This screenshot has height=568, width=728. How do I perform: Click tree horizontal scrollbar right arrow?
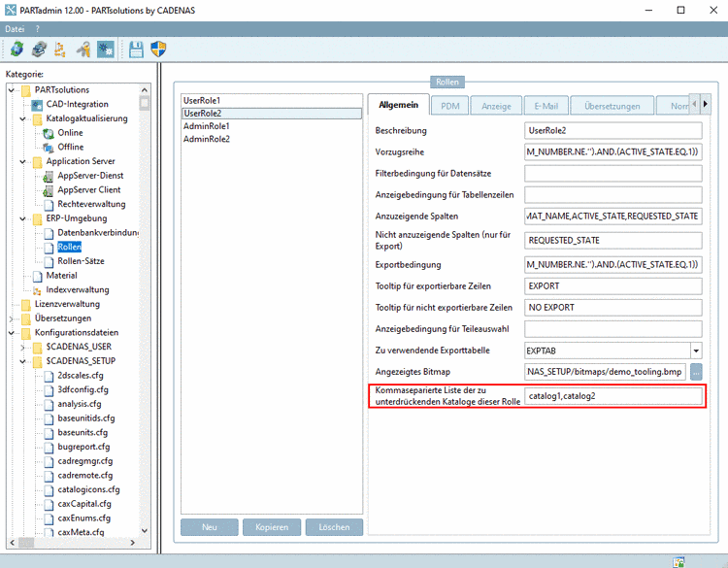133,542
